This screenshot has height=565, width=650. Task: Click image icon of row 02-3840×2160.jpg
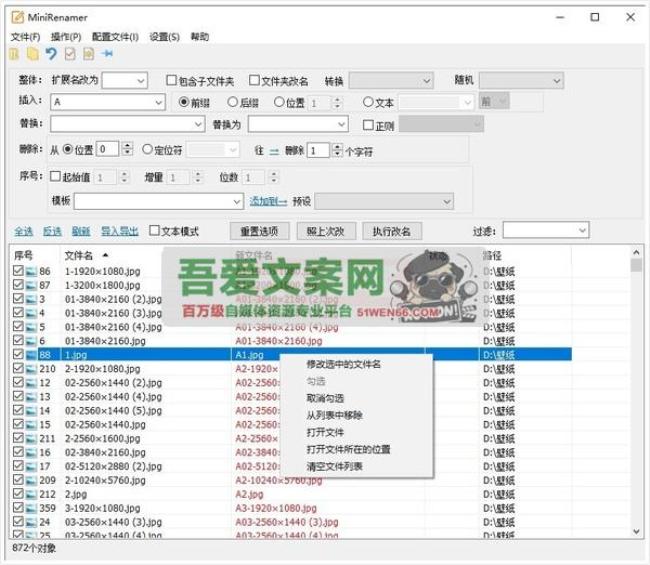tap(31, 452)
